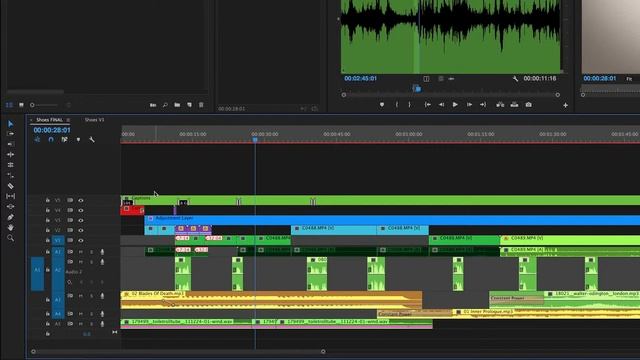640x360 pixels.
Task: Select the Adjustment Layer clip
Action: [392, 220]
